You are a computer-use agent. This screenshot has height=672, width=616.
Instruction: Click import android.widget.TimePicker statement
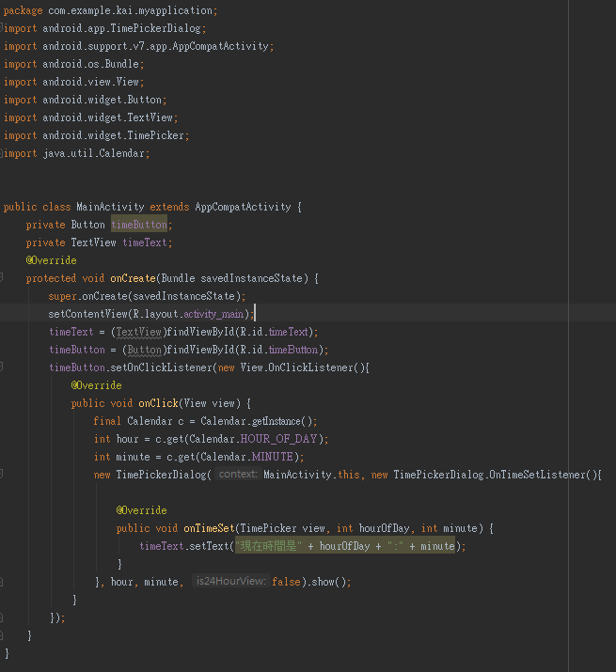coord(96,135)
